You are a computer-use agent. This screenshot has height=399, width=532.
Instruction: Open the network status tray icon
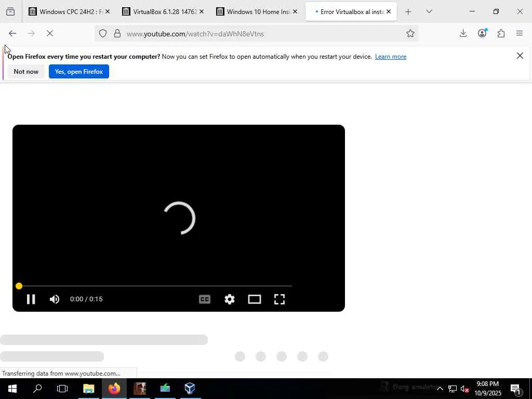pos(453,389)
